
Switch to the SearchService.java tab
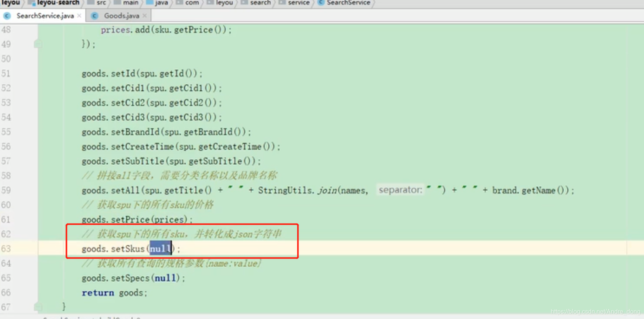pyautogui.click(x=45, y=16)
